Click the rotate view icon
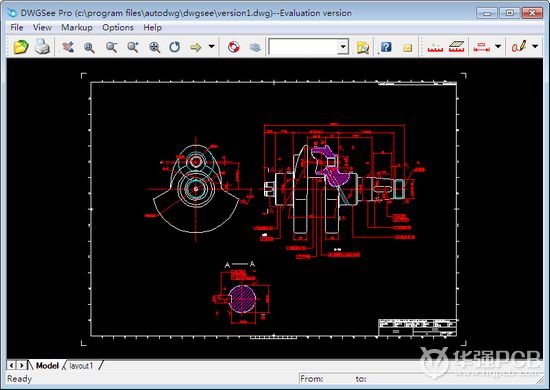 pyautogui.click(x=175, y=47)
